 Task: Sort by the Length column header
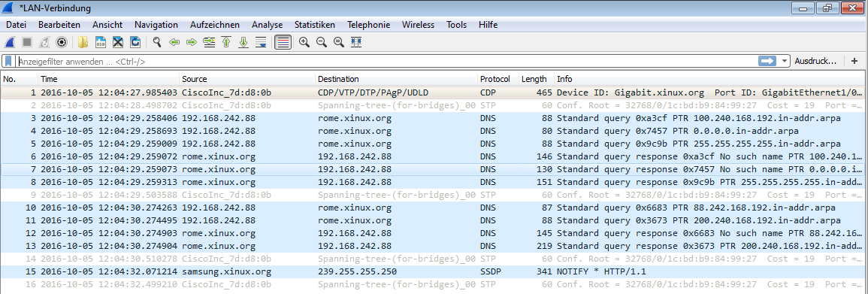[537, 79]
